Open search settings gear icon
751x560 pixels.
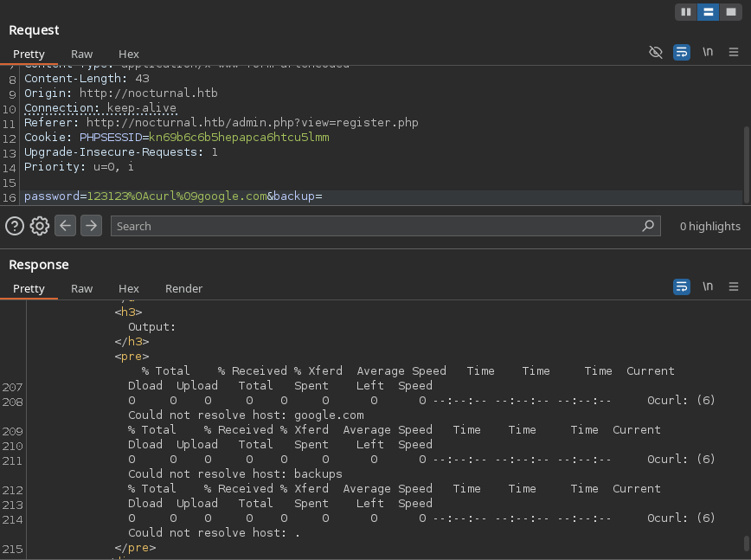point(40,226)
